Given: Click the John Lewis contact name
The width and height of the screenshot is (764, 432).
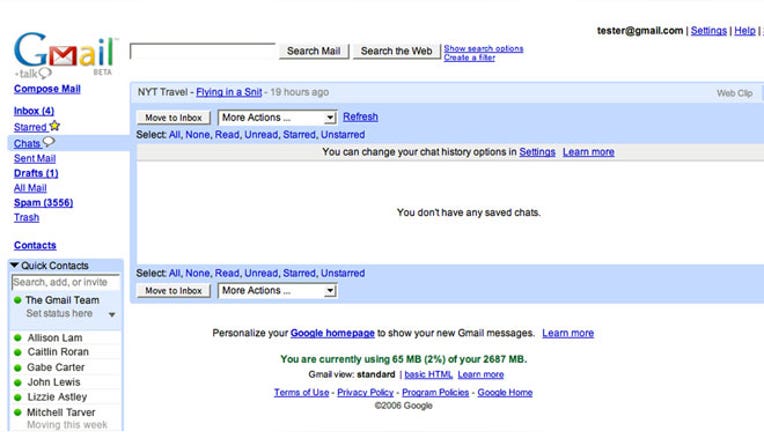Looking at the screenshot, I should coord(54,382).
